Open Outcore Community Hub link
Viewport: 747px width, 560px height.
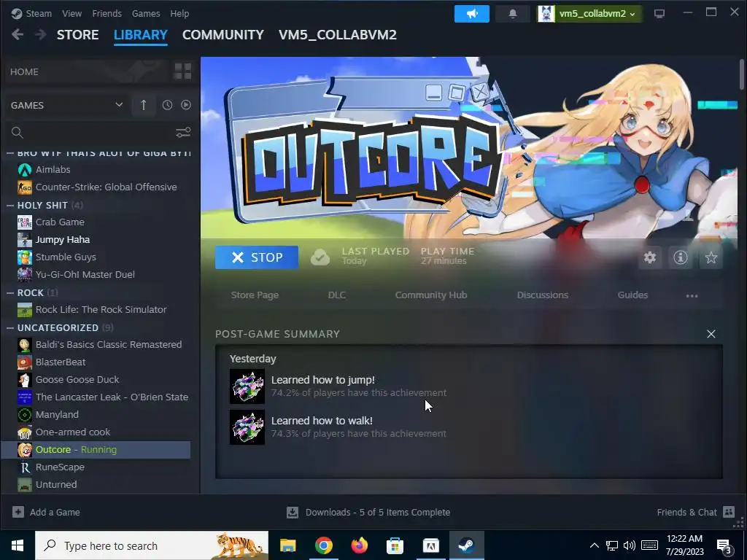coord(431,295)
